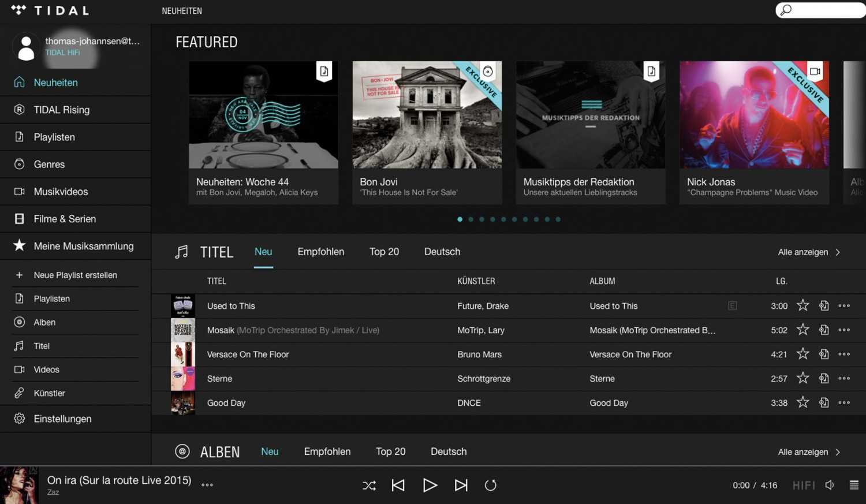Add Mosaik to a playlist
The image size is (866, 504).
point(824,330)
